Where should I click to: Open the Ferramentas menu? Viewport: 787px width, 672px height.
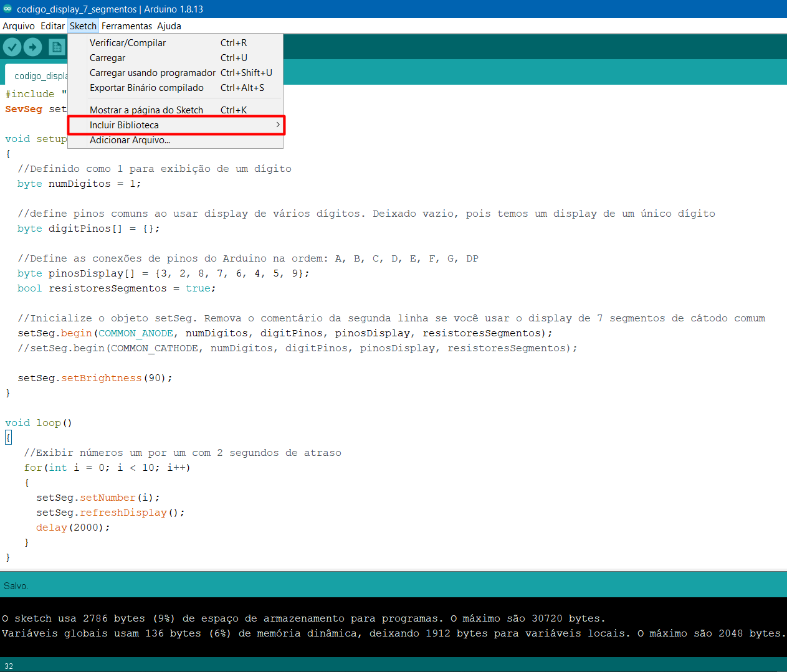tap(126, 26)
